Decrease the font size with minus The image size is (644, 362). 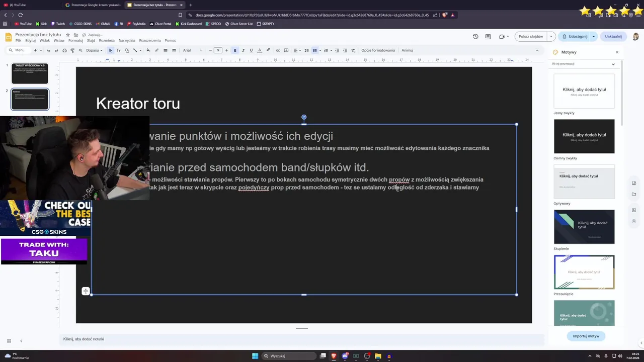(x=210, y=50)
